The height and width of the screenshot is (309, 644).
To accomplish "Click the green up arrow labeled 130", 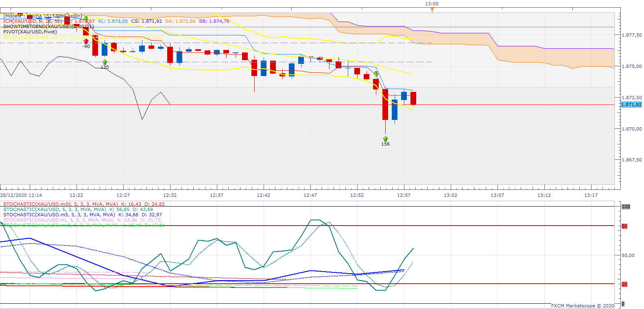I will point(105,62).
